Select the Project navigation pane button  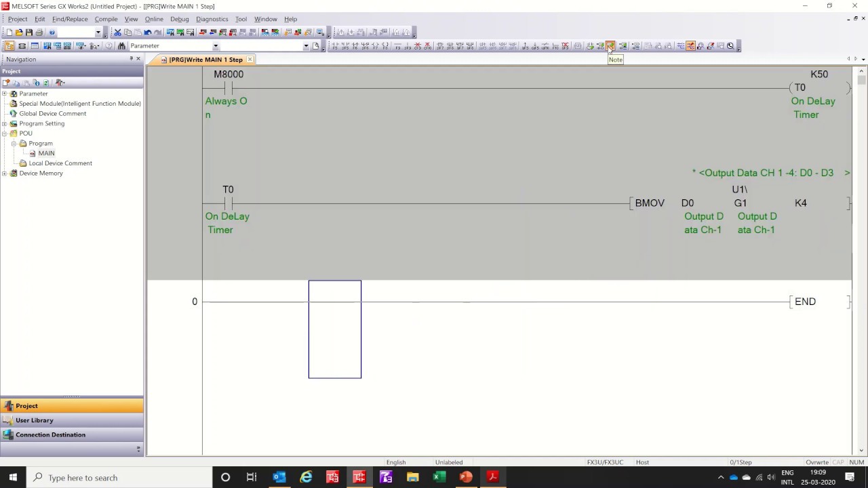click(x=72, y=406)
